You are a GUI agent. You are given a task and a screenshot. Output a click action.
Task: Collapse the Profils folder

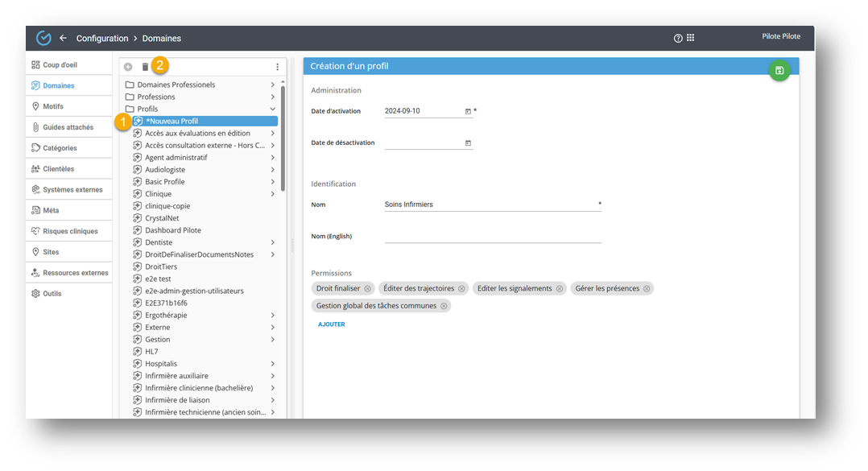273,109
